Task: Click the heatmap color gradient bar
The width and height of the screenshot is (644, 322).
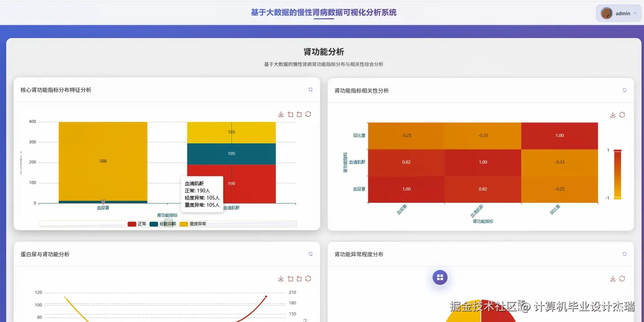Action: click(x=617, y=174)
